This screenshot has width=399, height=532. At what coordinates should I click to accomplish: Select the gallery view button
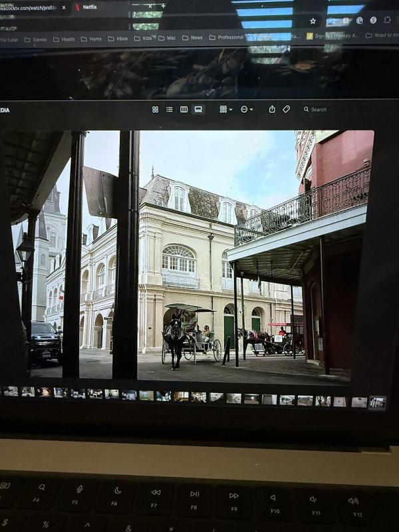coord(198,109)
